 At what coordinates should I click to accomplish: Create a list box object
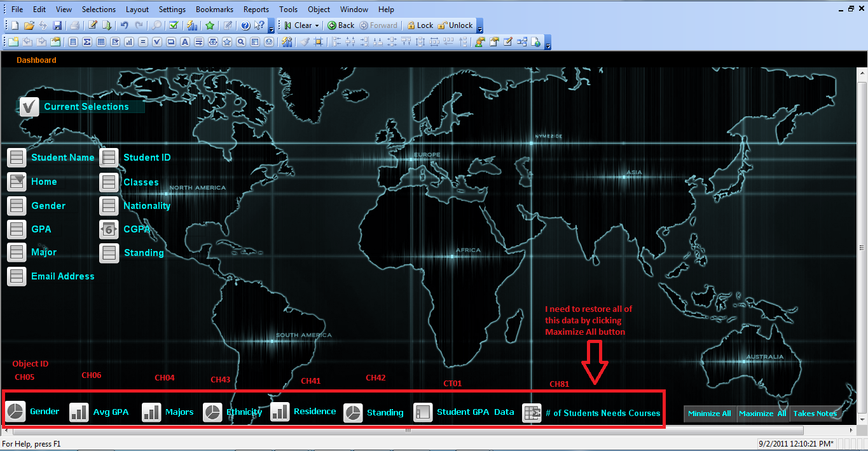[x=73, y=42]
